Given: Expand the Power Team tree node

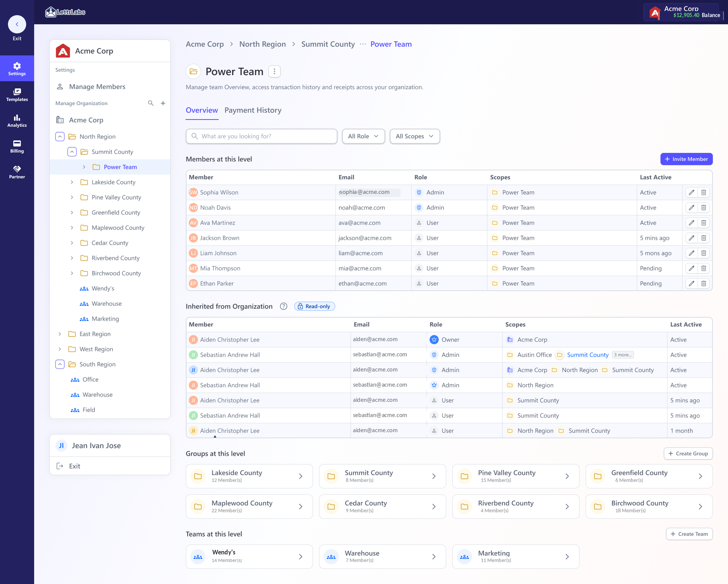Looking at the screenshot, I should click(x=84, y=167).
